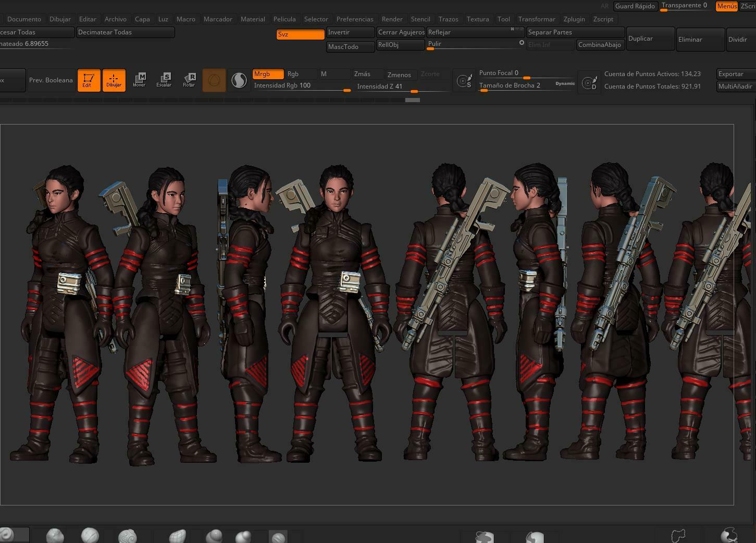Screen dimensions: 756x543
Task: Click the brown sphere icon beside Rotar
Action: click(214, 80)
